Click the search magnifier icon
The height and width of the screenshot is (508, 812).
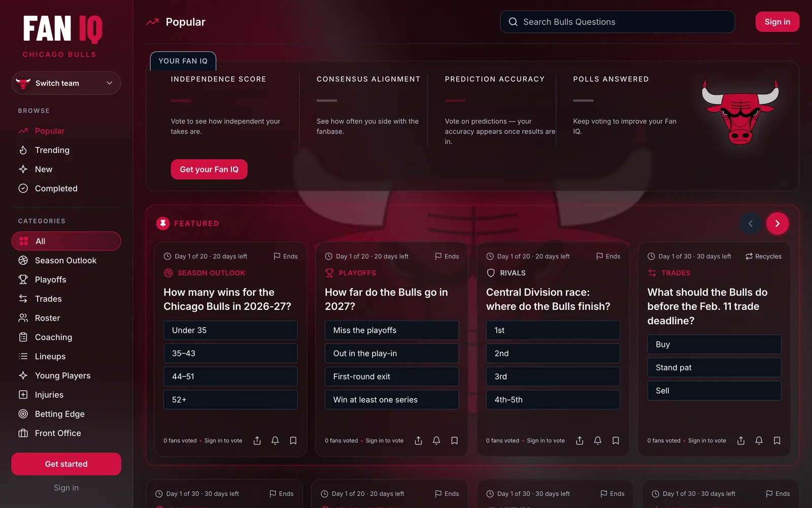513,22
